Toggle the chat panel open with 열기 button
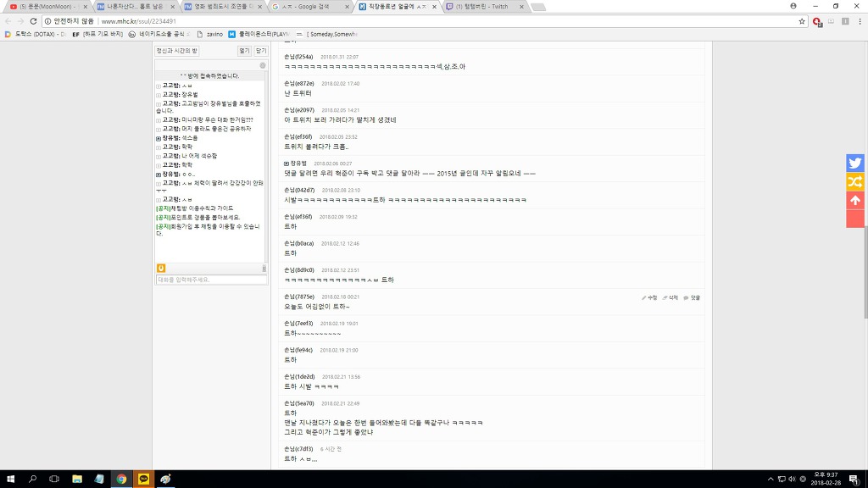The width and height of the screenshot is (868, 488). point(243,50)
